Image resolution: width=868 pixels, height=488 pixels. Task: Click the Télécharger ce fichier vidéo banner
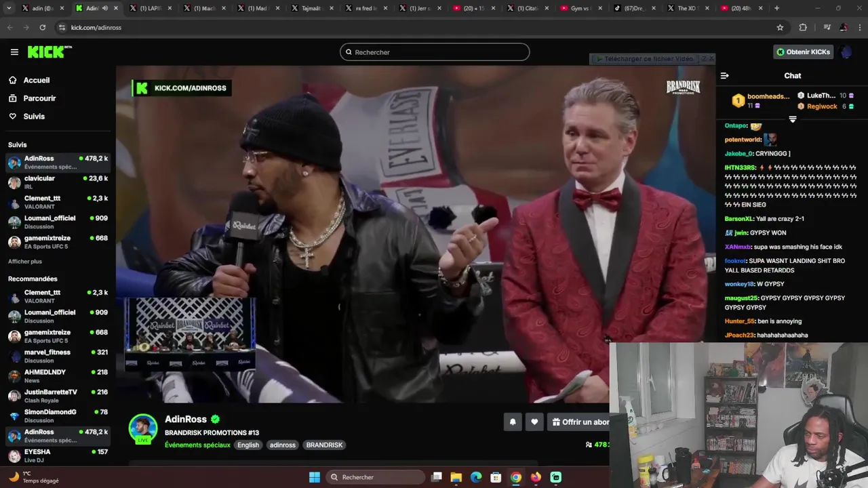click(648, 59)
